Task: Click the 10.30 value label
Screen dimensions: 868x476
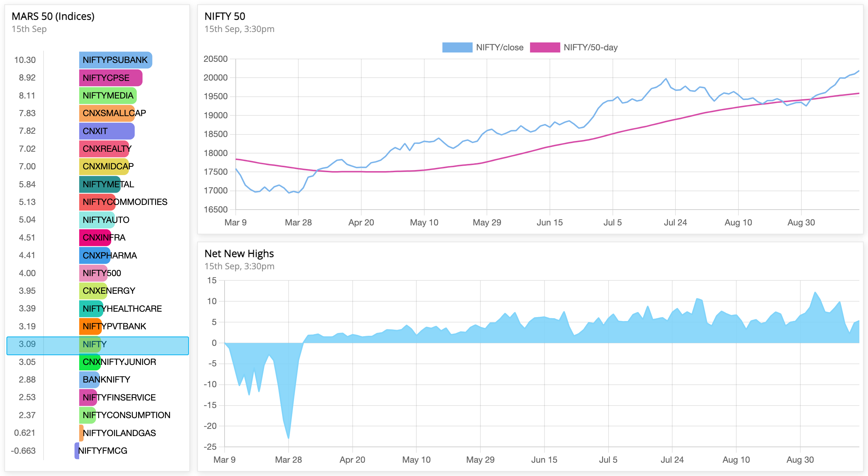Action: point(25,60)
